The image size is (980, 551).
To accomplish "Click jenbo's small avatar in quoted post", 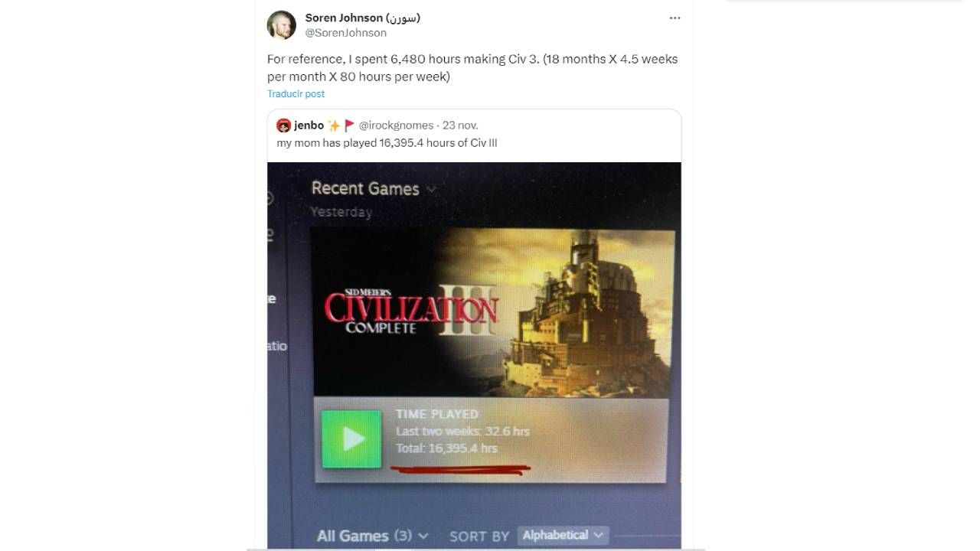I will pyautogui.click(x=283, y=126).
